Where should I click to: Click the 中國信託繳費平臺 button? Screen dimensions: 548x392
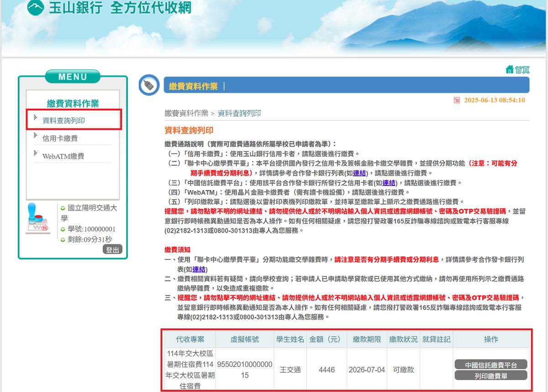pos(490,365)
